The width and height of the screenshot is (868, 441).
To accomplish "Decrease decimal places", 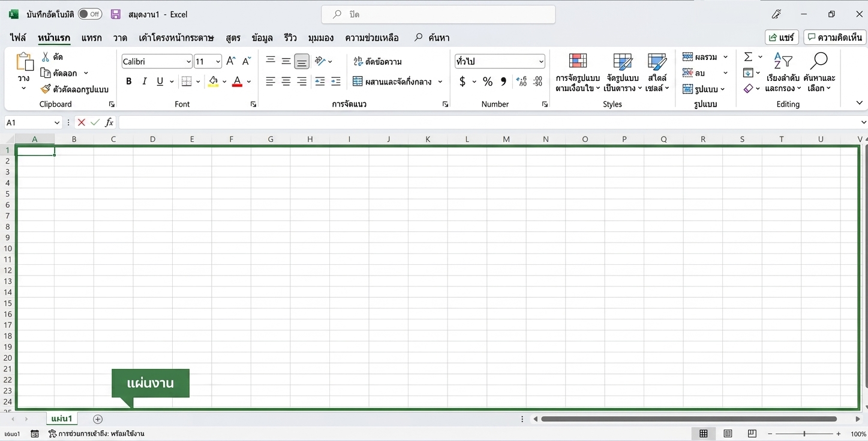I will click(537, 81).
